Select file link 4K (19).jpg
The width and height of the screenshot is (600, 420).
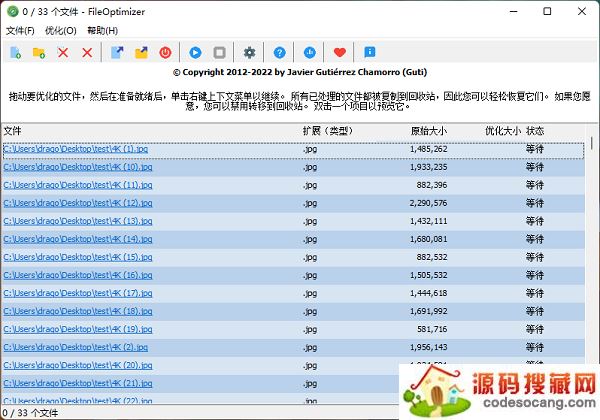click(78, 329)
